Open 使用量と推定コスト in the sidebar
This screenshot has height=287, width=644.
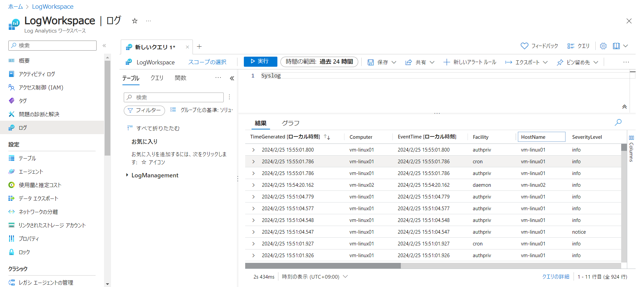point(40,185)
